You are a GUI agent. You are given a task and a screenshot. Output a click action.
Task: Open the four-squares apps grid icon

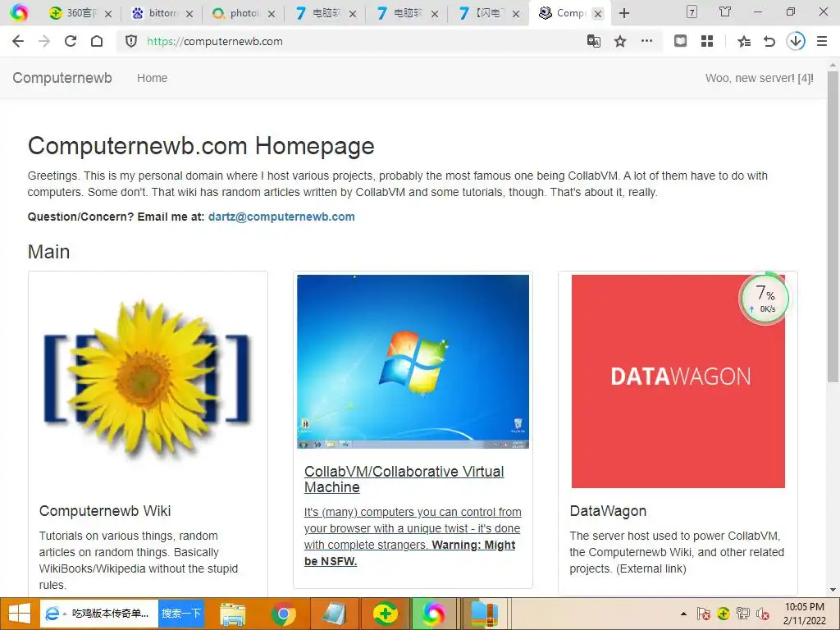click(707, 41)
